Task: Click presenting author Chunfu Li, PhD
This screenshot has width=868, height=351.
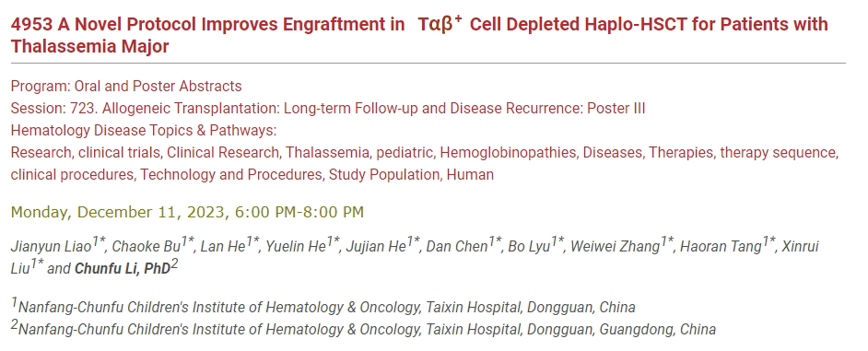Action: coord(123,268)
